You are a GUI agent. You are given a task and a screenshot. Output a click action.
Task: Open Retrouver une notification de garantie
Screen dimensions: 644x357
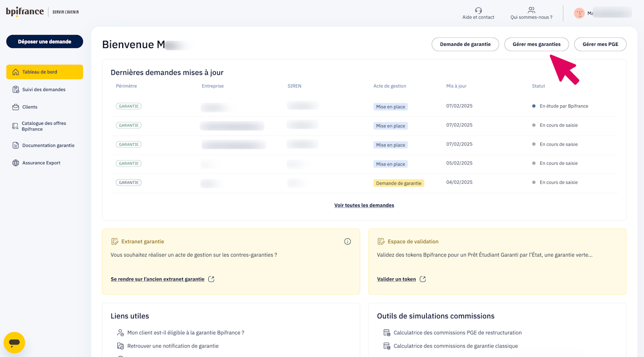(x=173, y=346)
